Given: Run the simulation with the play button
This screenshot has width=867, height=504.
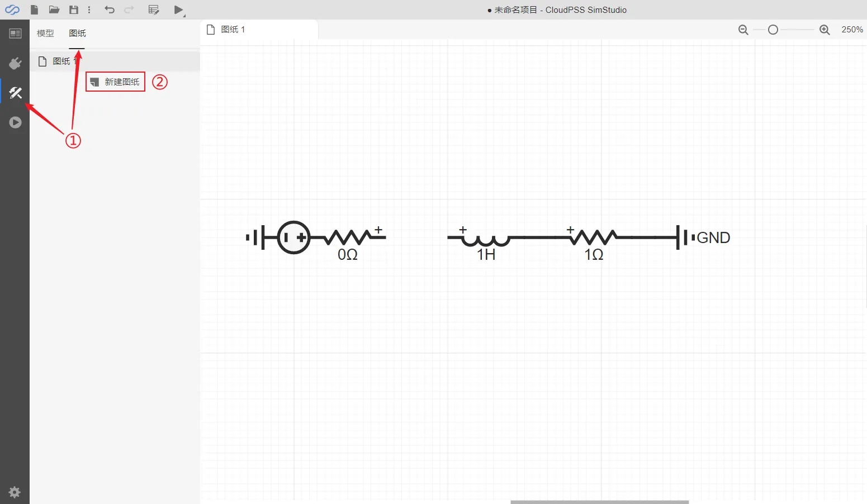Looking at the screenshot, I should click(179, 10).
